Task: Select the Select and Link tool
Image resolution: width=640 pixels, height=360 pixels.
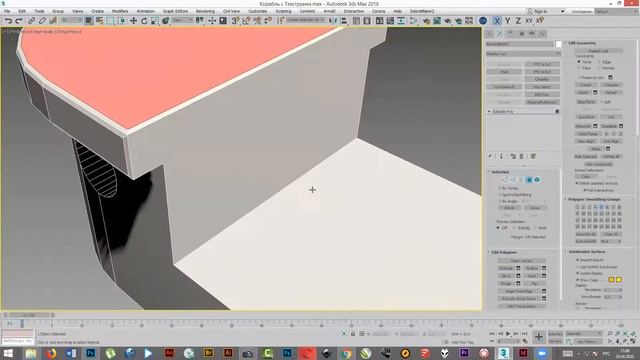Action: (31, 20)
